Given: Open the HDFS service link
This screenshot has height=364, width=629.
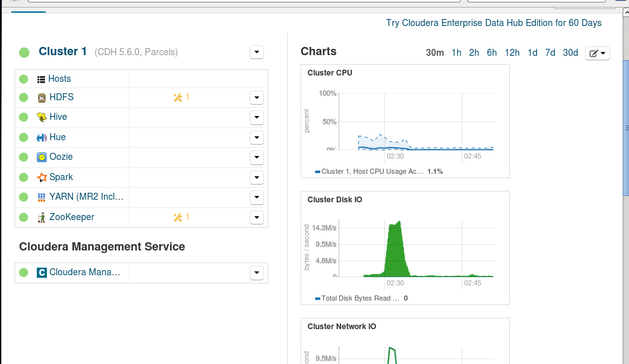Looking at the screenshot, I should pos(62,97).
